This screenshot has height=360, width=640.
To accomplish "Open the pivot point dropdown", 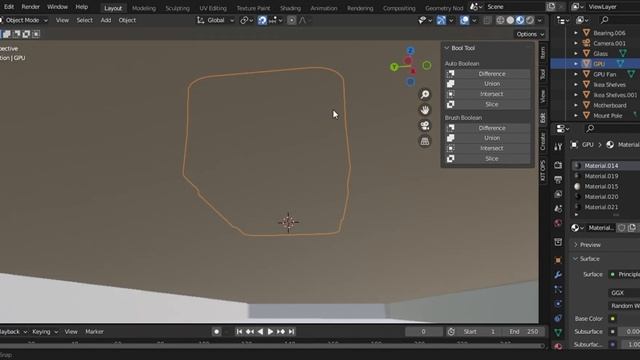I will [247, 20].
